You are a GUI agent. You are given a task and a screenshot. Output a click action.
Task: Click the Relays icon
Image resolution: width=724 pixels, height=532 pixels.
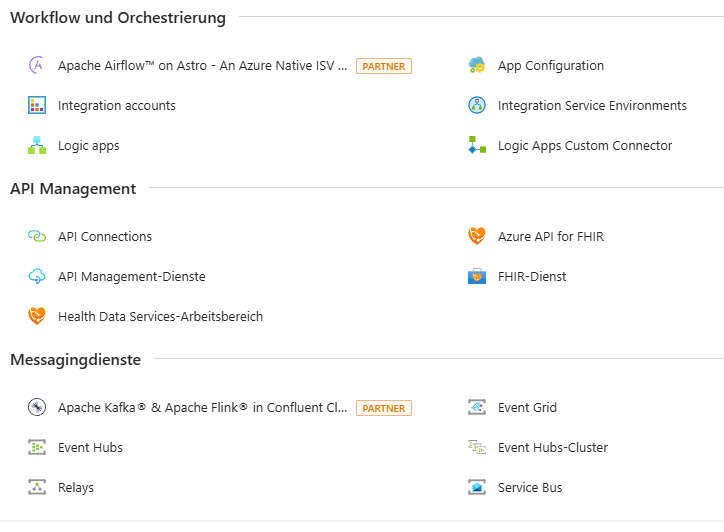37,488
